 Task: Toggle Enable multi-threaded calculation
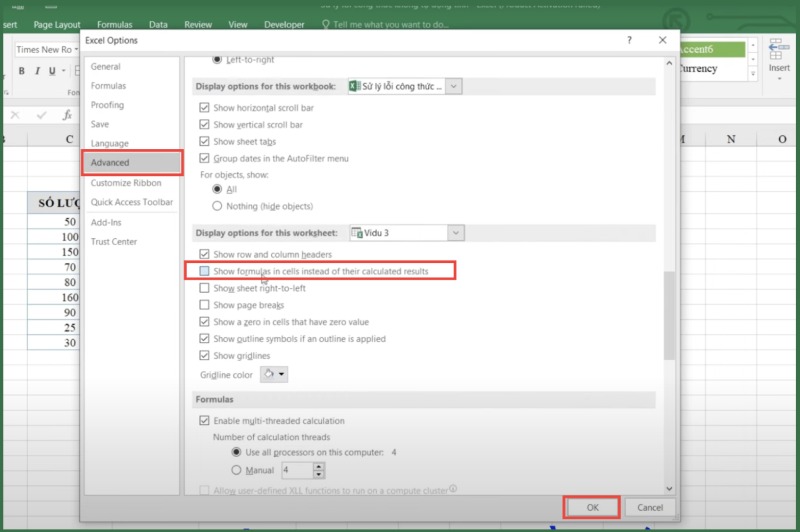click(x=204, y=420)
